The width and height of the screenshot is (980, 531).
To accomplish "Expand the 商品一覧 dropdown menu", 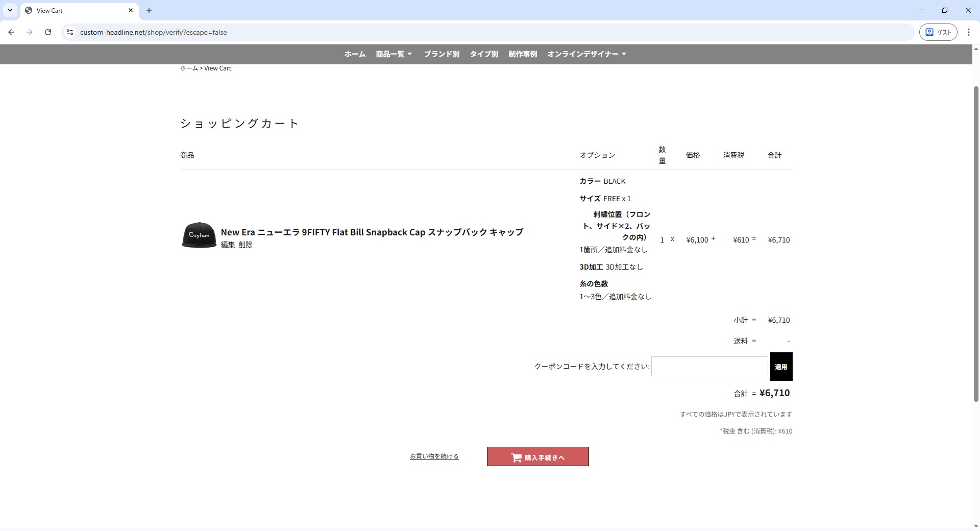I will point(394,54).
